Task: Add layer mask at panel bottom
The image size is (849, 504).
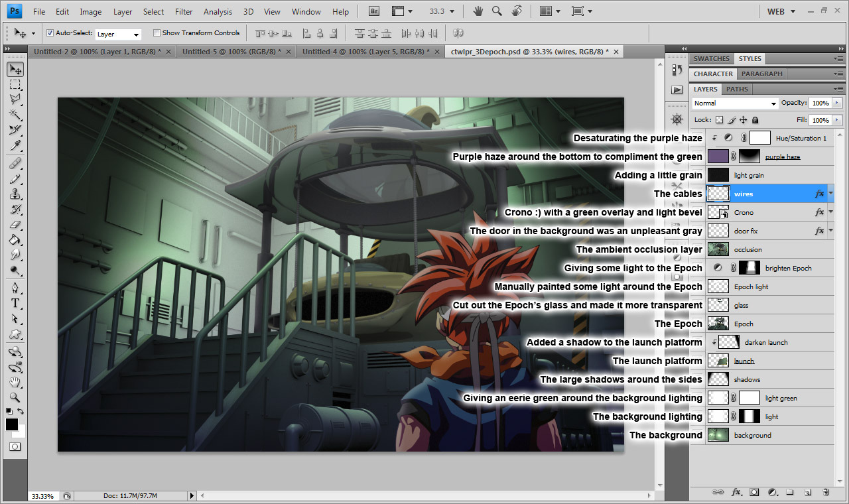Action: 754,492
